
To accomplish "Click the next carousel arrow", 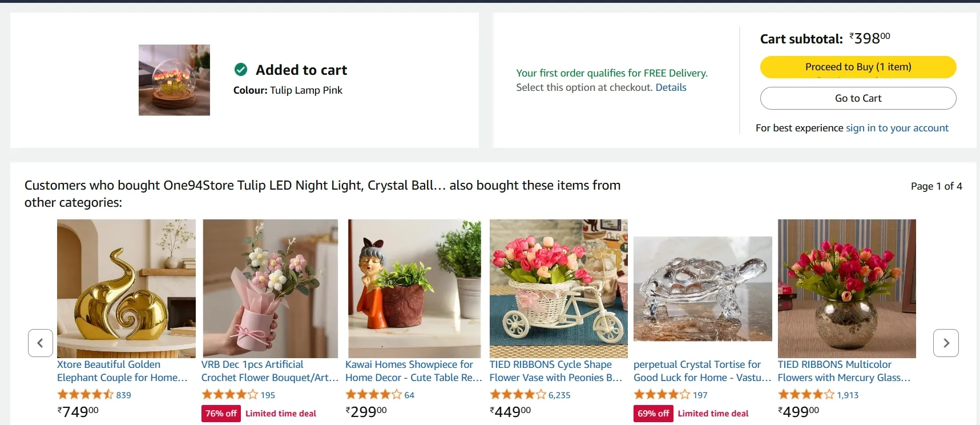I will [x=945, y=343].
